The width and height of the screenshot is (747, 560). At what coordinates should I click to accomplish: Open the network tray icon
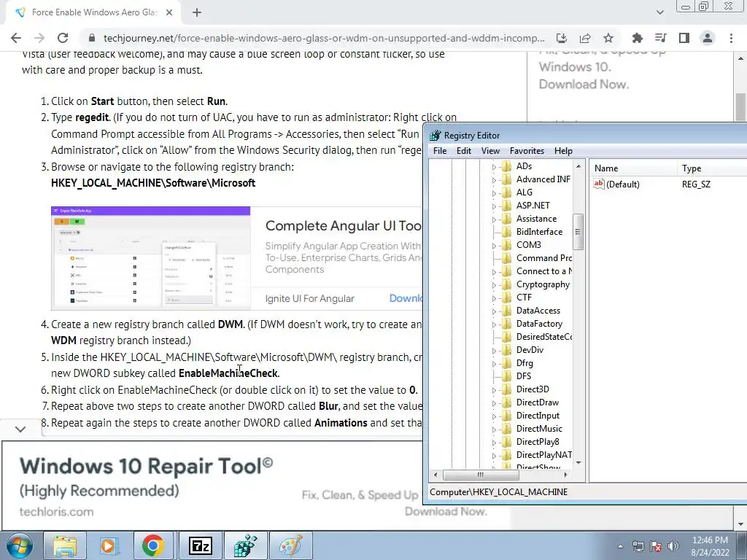(x=638, y=546)
